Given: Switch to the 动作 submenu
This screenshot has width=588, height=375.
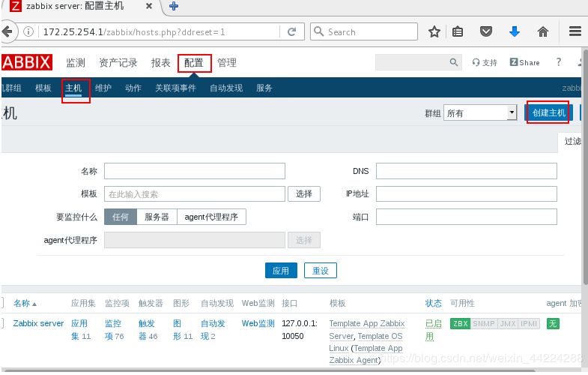Looking at the screenshot, I should [133, 88].
